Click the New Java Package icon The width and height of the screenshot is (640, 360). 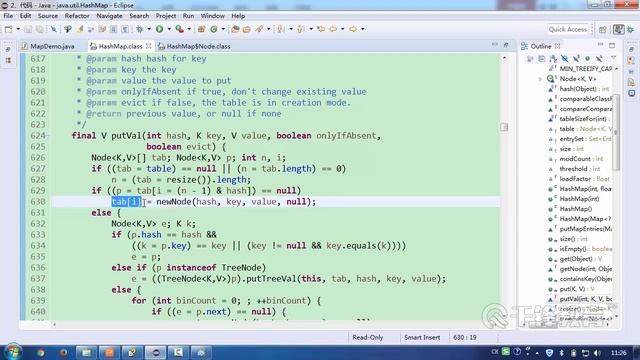(201, 29)
